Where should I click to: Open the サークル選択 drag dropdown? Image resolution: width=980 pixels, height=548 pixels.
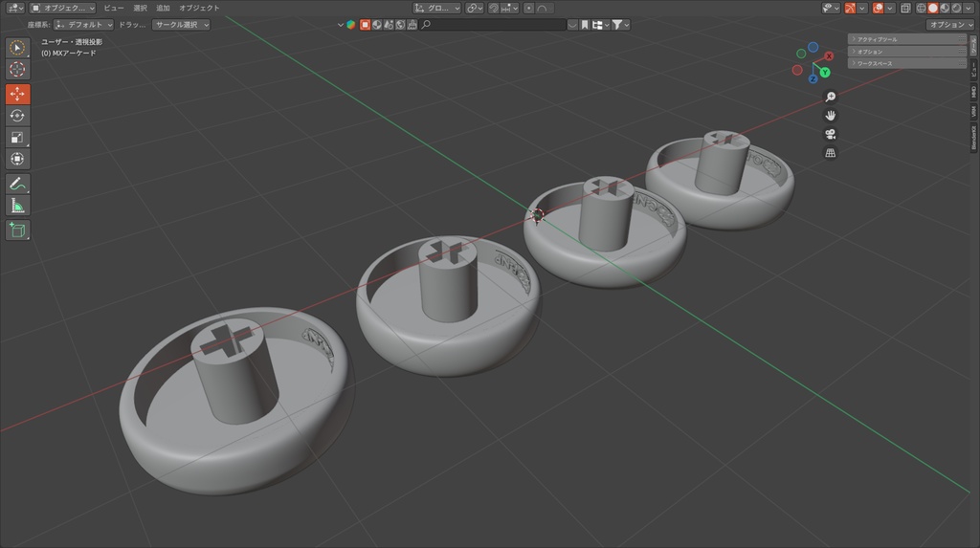[x=181, y=24]
